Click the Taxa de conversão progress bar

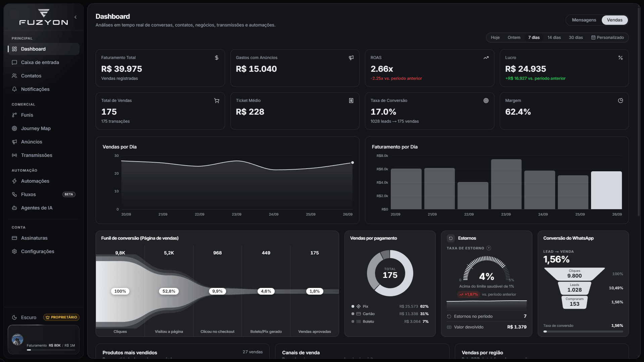click(x=583, y=331)
